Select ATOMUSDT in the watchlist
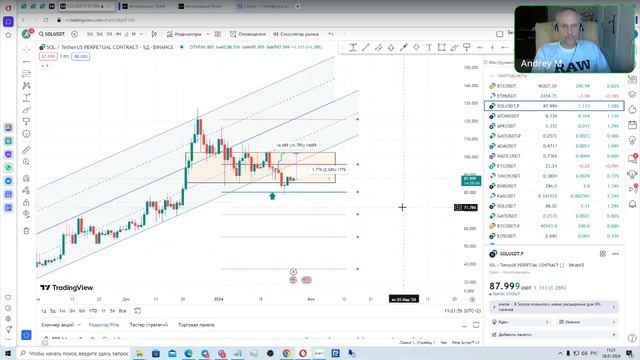Image resolution: width=640 pixels, height=360 pixels. 554,116
